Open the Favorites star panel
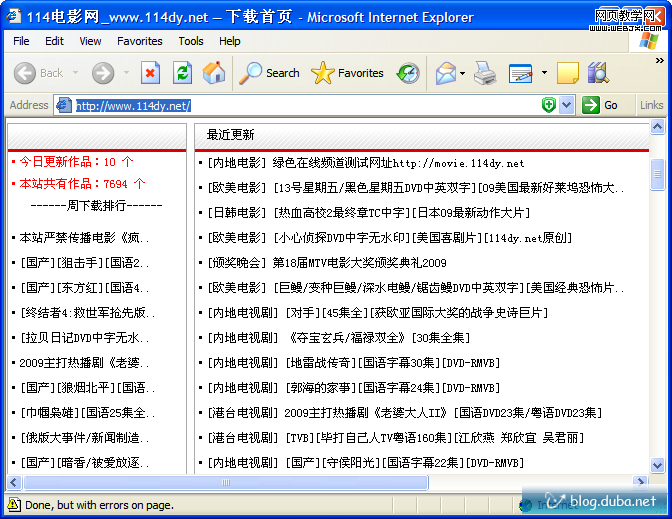The height and width of the screenshot is (519, 672). [x=347, y=73]
